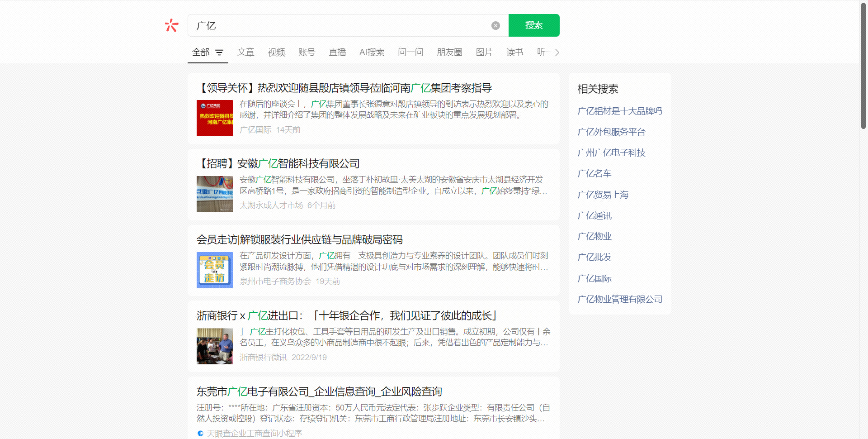Open the 问一问 tab
868x439 pixels.
[410, 52]
